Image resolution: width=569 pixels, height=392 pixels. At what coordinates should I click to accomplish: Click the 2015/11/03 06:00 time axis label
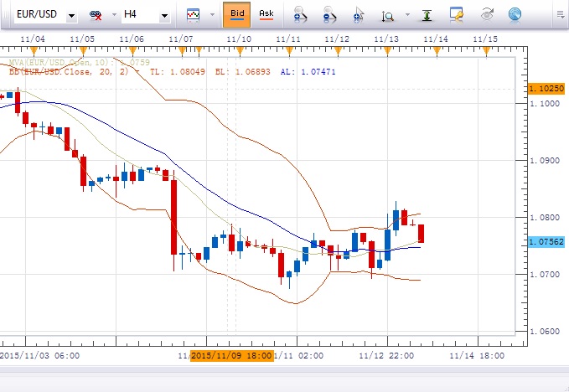coord(40,356)
